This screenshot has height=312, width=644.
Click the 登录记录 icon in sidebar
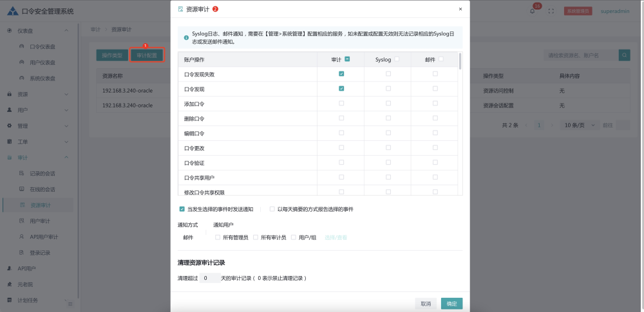[22, 253]
